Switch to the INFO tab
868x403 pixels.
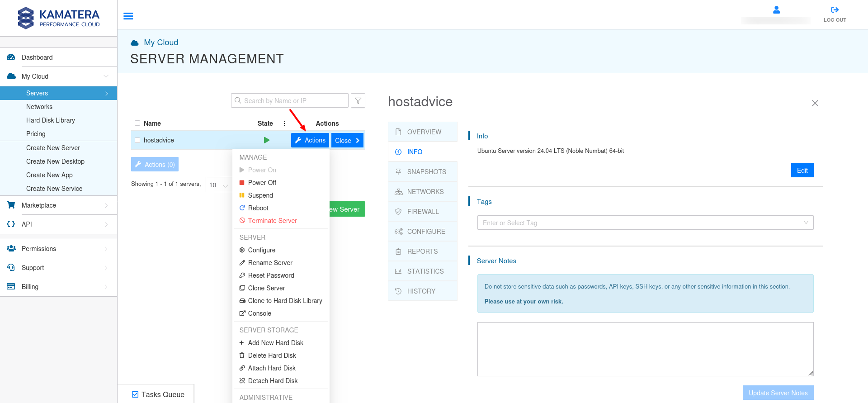point(423,152)
